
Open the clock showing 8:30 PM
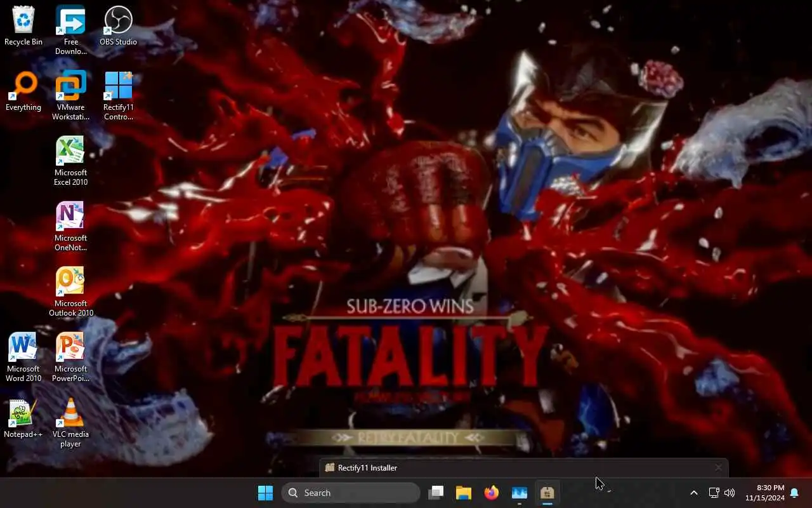click(x=764, y=493)
